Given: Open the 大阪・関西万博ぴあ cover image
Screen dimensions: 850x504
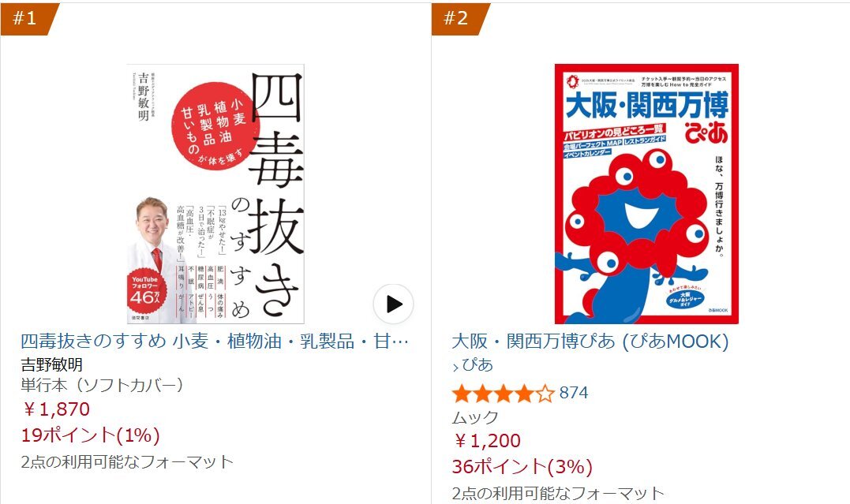Looking at the screenshot, I should [646, 194].
